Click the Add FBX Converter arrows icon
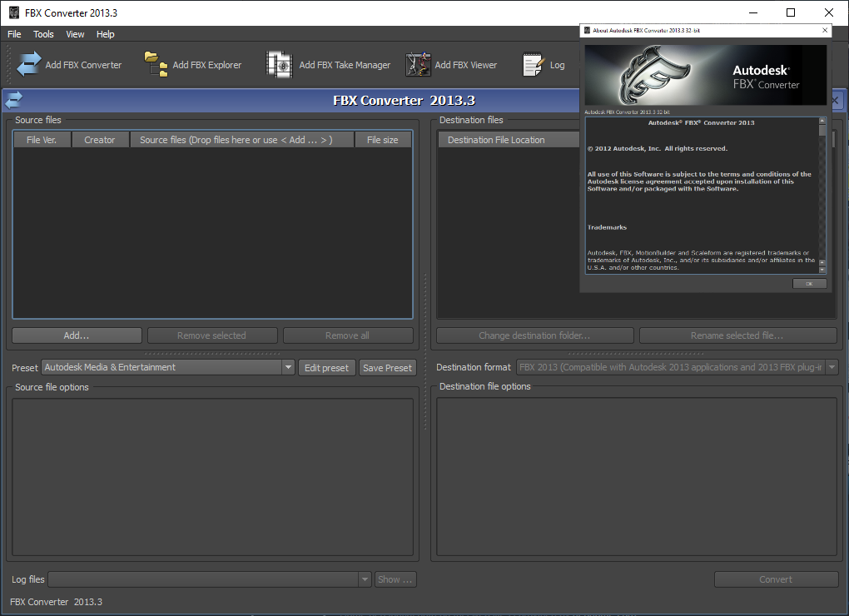 [28, 64]
